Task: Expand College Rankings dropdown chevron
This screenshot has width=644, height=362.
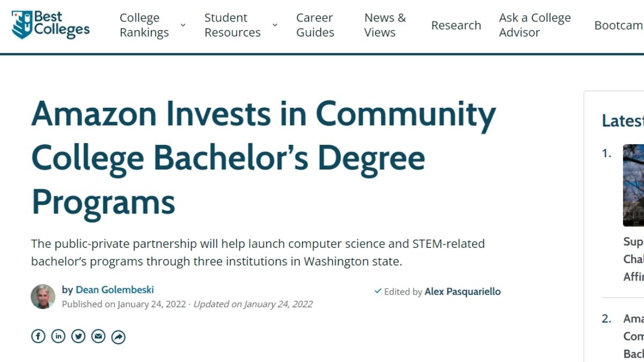Action: (x=183, y=25)
